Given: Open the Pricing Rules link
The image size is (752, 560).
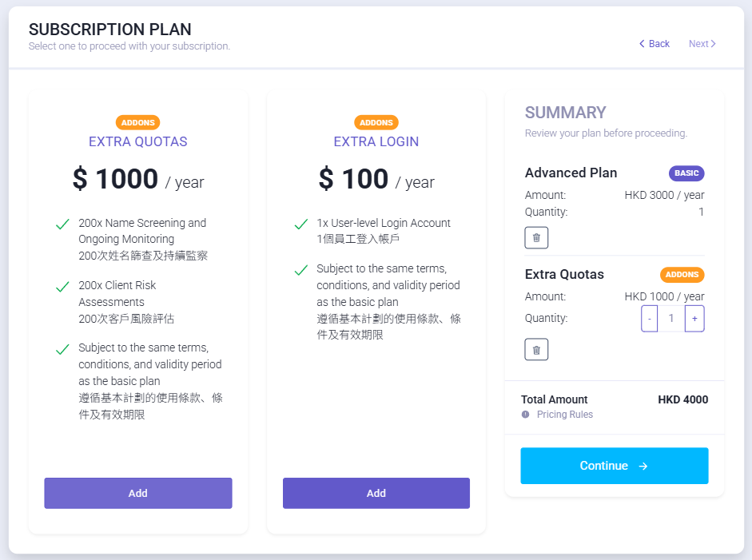Looking at the screenshot, I should click(x=564, y=415).
